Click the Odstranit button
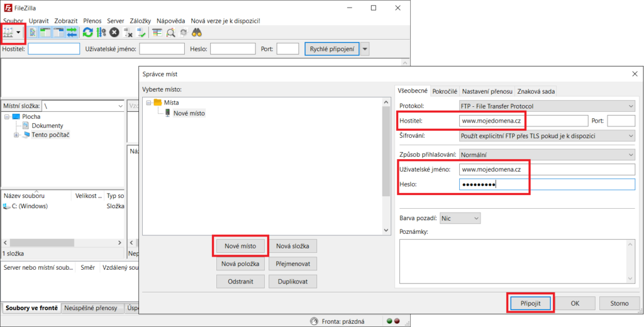Screen dimensions: 644x327 click(240, 282)
